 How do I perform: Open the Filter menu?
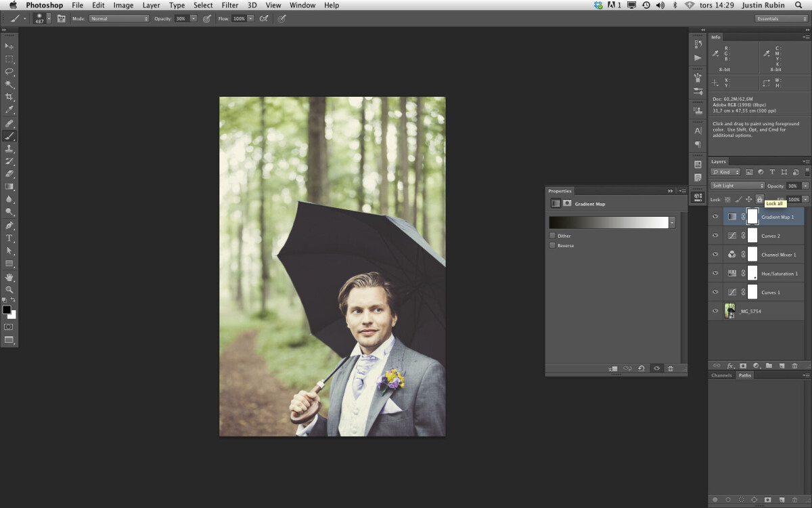pos(230,5)
